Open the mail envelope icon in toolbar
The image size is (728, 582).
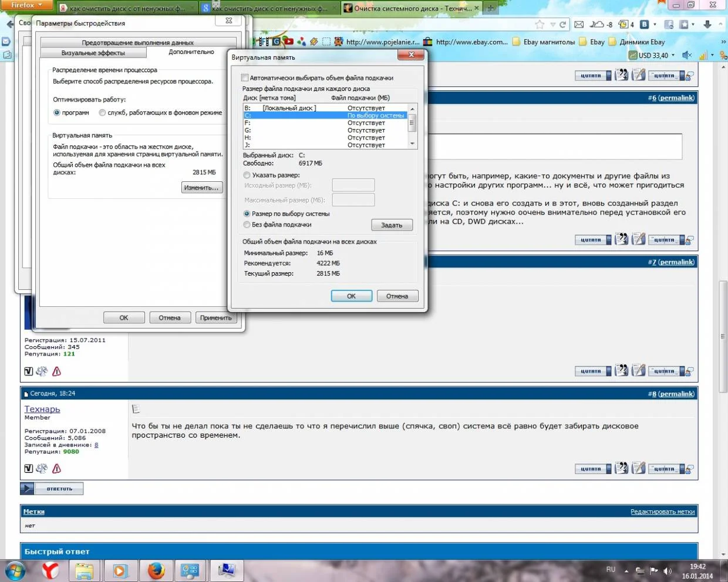(579, 25)
